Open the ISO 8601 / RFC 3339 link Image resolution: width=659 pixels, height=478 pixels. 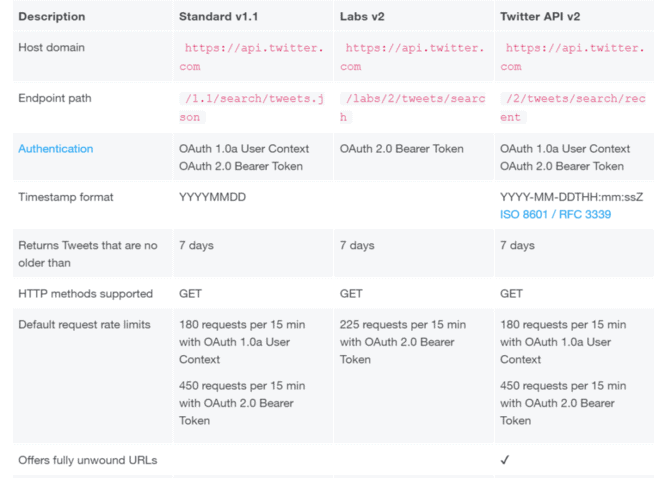coord(555,214)
